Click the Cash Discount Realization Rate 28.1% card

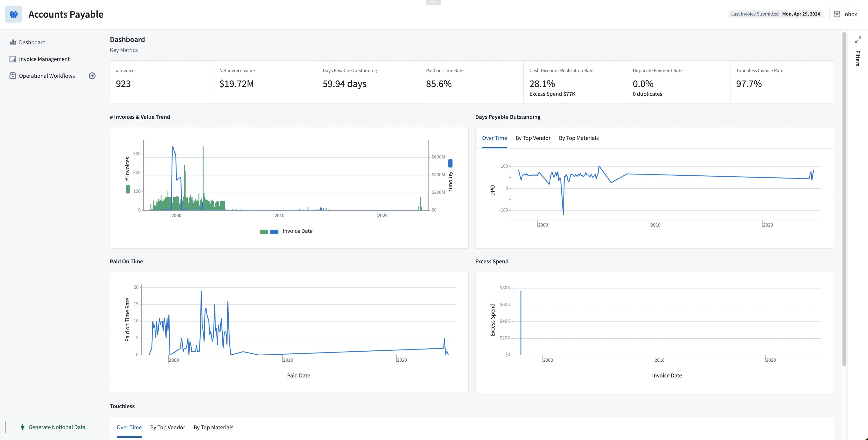point(575,82)
